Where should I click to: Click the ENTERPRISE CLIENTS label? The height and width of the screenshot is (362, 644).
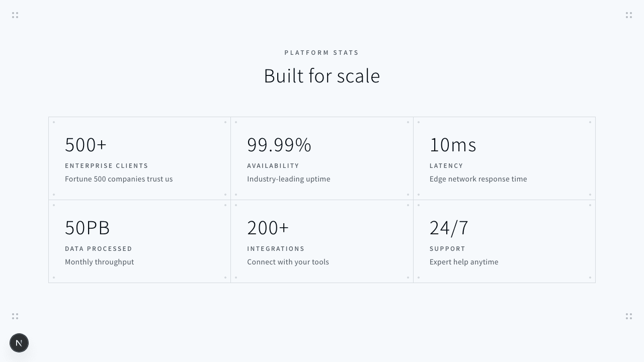107,165
